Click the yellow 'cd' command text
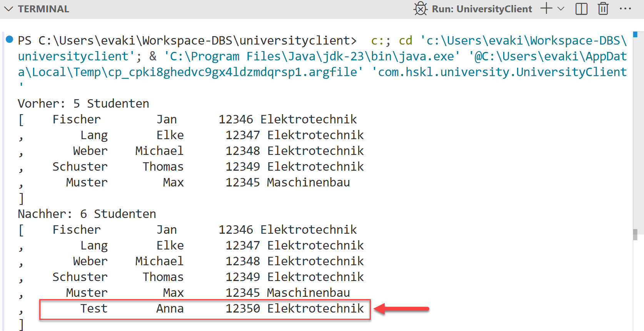 point(405,41)
